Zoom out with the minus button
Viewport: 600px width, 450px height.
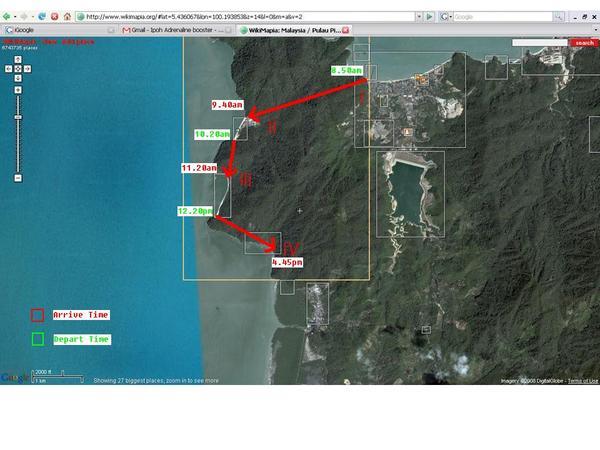pos(18,178)
